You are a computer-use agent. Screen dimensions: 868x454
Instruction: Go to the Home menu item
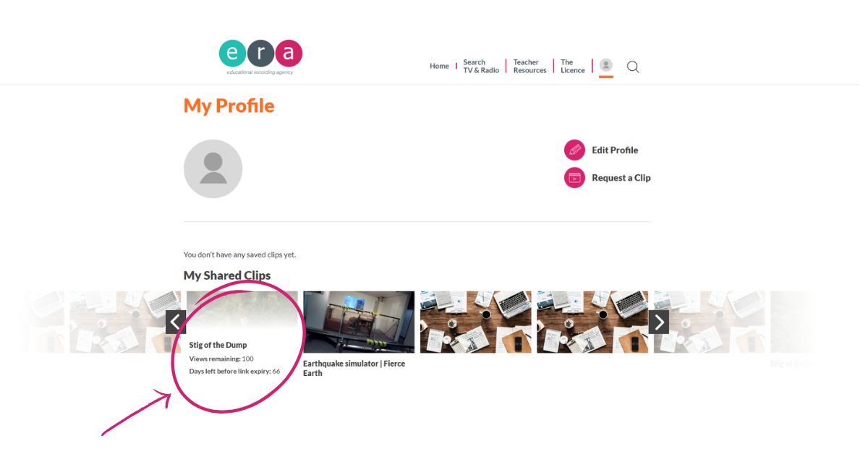point(439,66)
